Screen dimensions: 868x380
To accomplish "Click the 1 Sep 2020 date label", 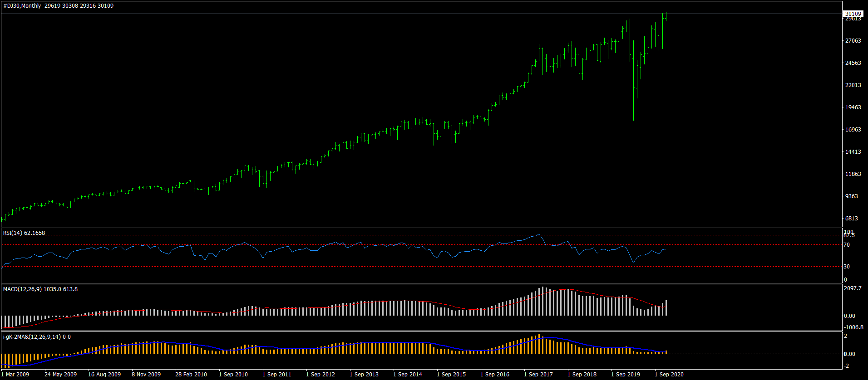I will point(669,375).
